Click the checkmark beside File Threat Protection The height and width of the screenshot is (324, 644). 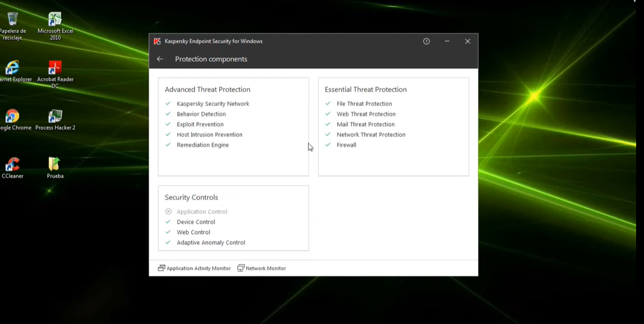click(328, 104)
